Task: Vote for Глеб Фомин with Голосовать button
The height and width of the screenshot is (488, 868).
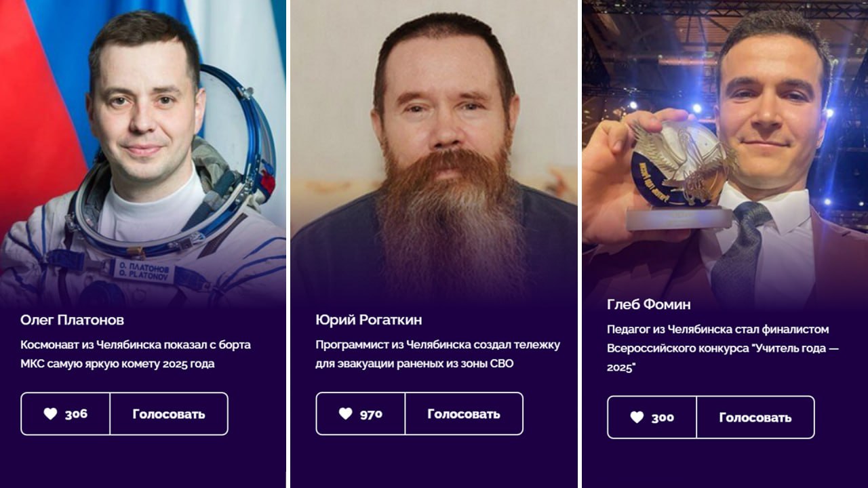Action: click(755, 418)
